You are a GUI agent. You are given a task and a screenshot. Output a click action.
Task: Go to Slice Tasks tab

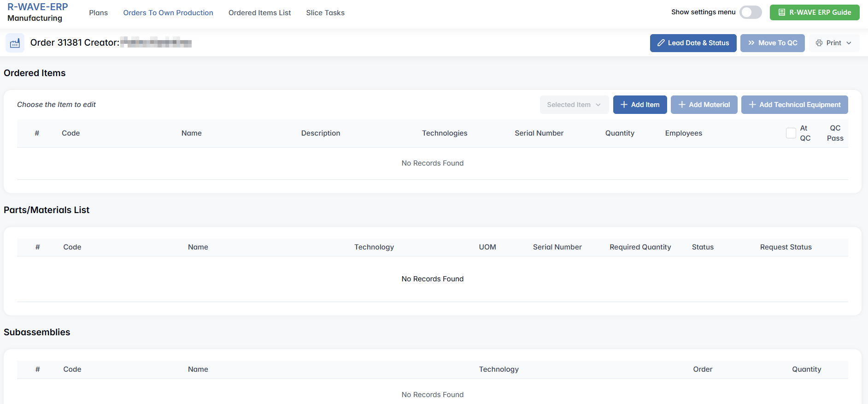(x=325, y=13)
